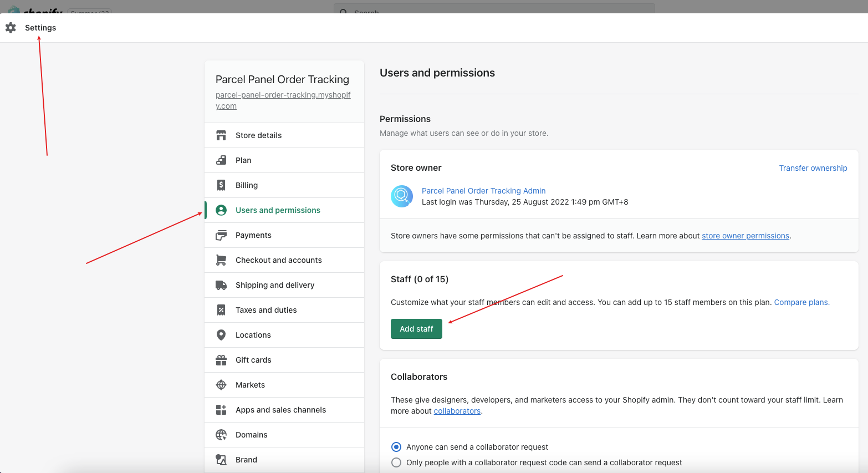Click the Settings title text
This screenshot has height=473, width=868.
40,28
